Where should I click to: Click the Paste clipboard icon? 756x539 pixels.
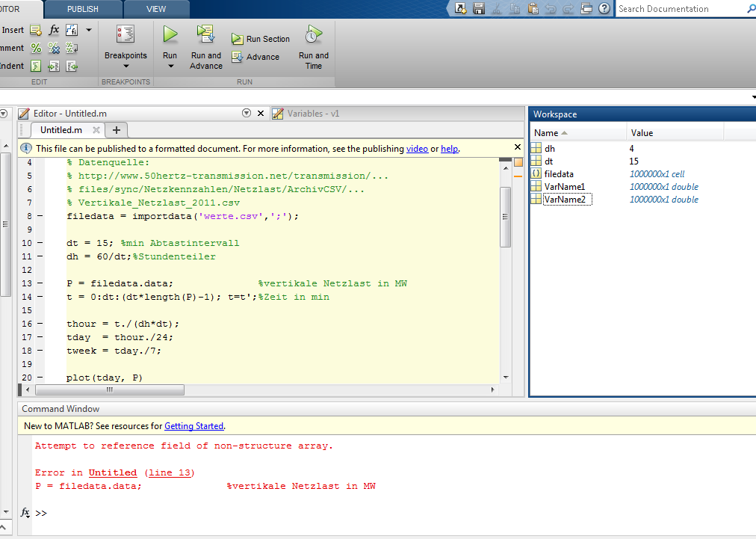pos(533,9)
